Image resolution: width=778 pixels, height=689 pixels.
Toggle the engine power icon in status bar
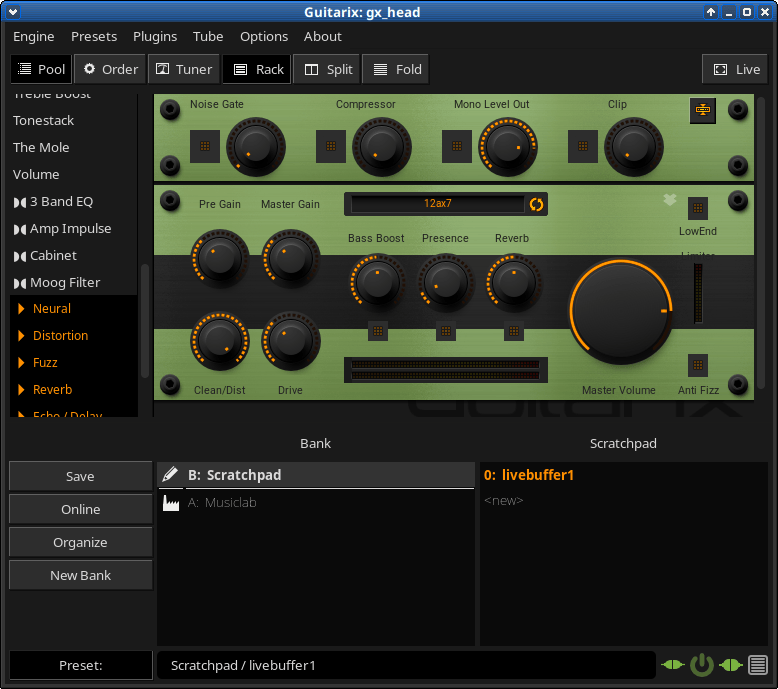point(702,665)
